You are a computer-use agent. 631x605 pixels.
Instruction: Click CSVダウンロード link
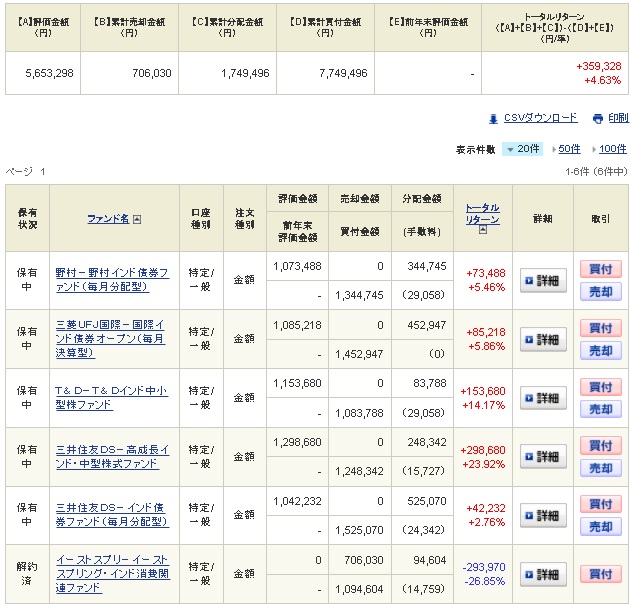(540, 118)
